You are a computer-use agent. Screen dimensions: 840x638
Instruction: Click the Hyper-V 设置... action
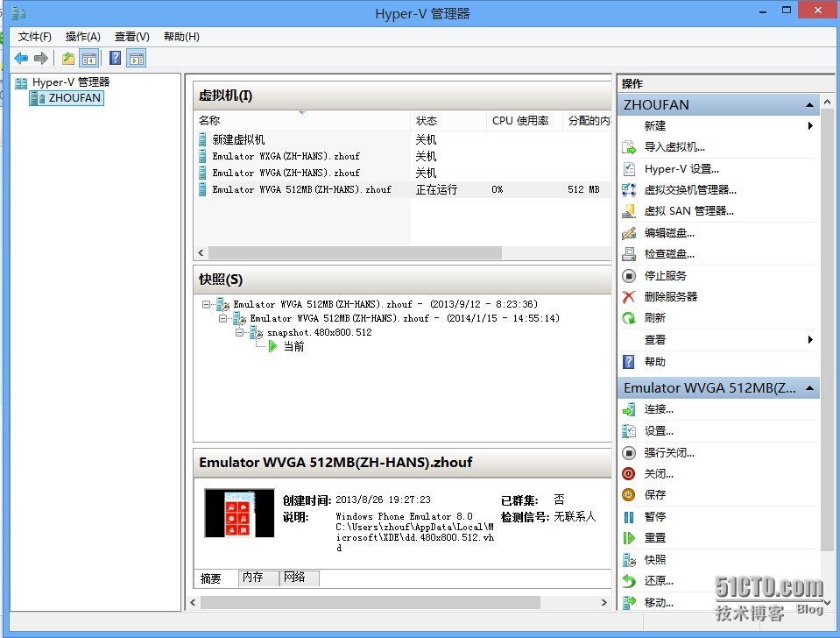coord(681,169)
